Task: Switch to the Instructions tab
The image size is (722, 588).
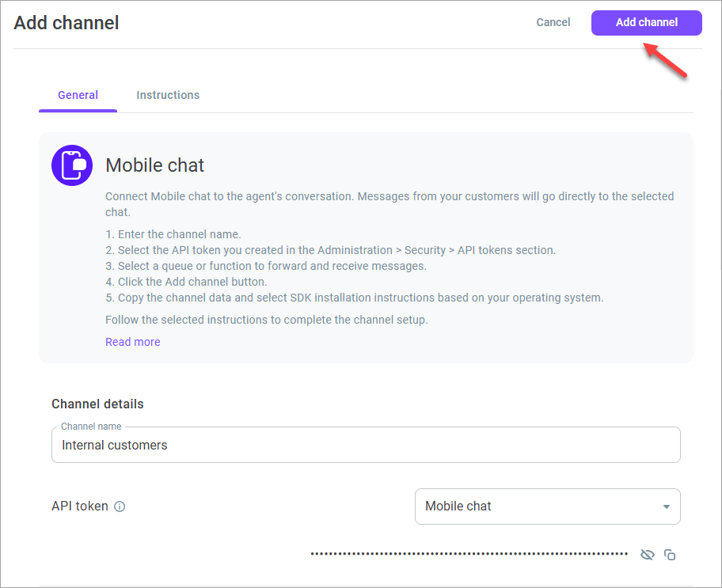Action: 168,95
